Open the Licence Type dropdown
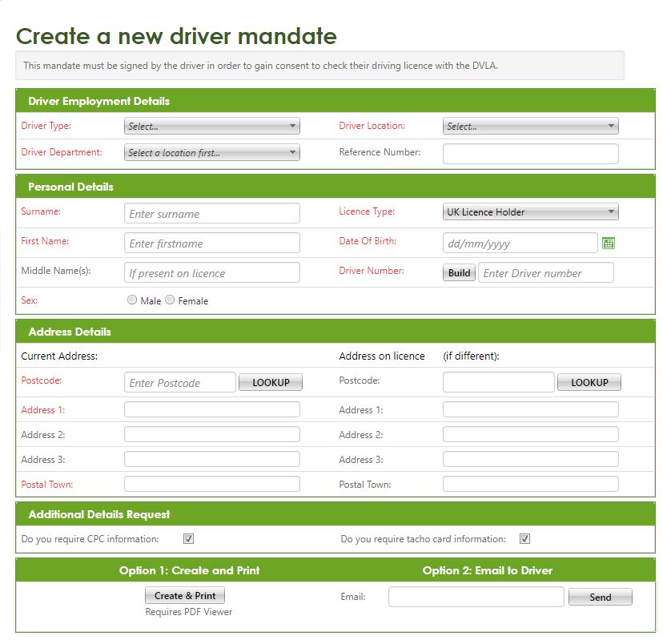Viewport: 663px width, 644px height. coord(530,212)
